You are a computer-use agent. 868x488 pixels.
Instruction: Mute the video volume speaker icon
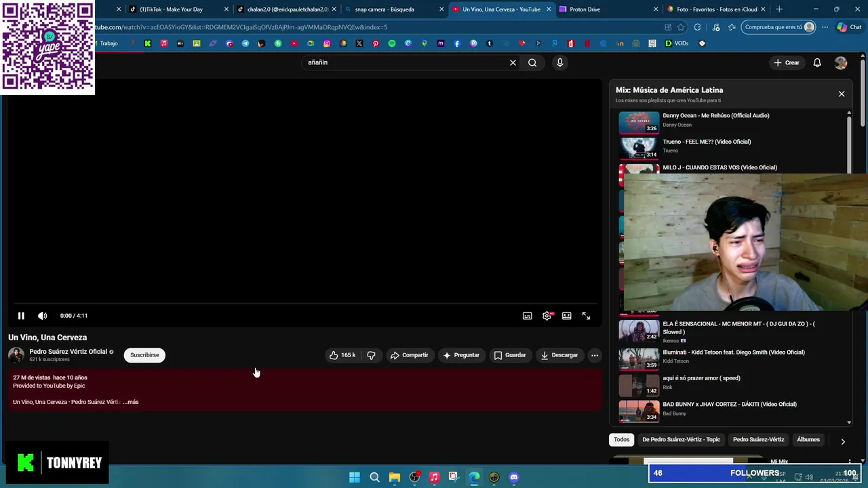pyautogui.click(x=42, y=316)
